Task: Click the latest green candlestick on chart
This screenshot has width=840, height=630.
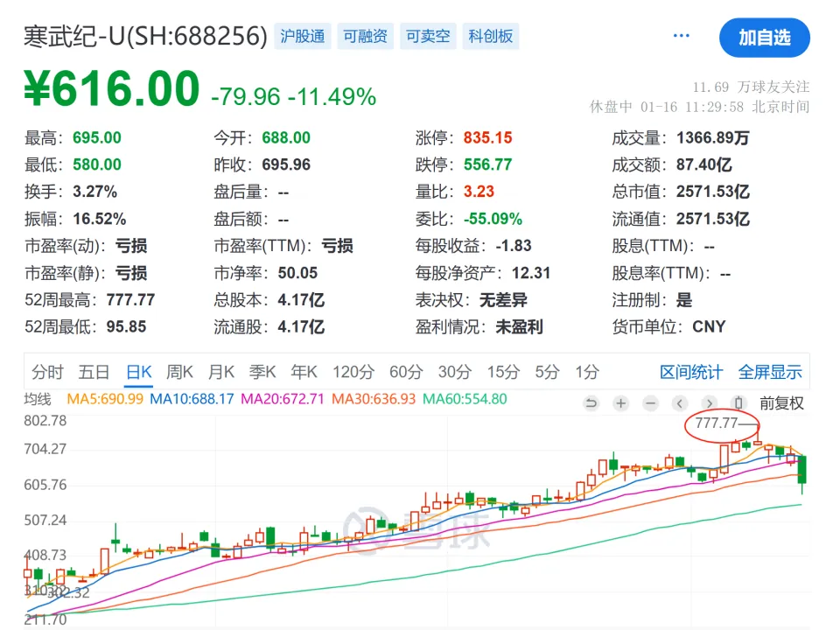Action: [803, 470]
